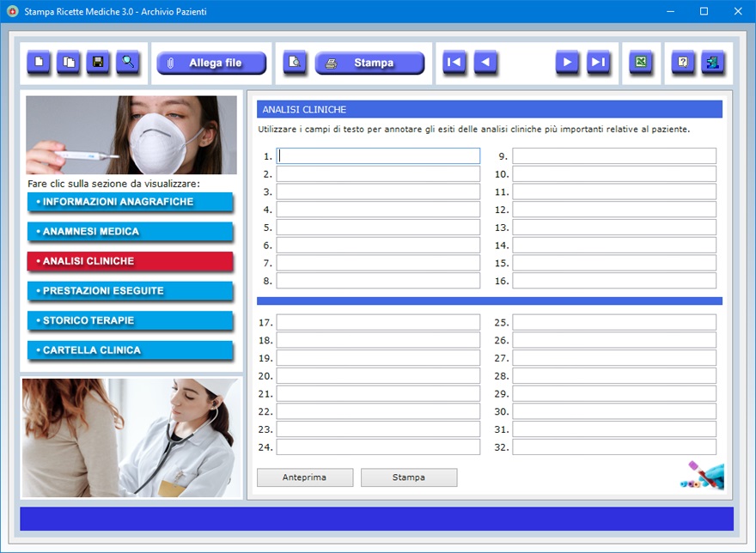The height and width of the screenshot is (553, 756).
Task: Go to the first record
Action: pos(454,62)
